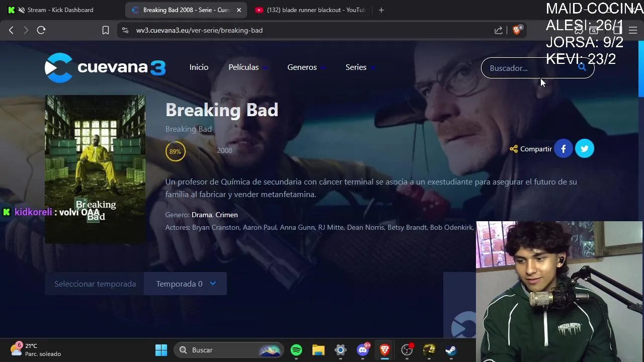Open OBS Studio from the taskbar
644x362 pixels.
407,350
